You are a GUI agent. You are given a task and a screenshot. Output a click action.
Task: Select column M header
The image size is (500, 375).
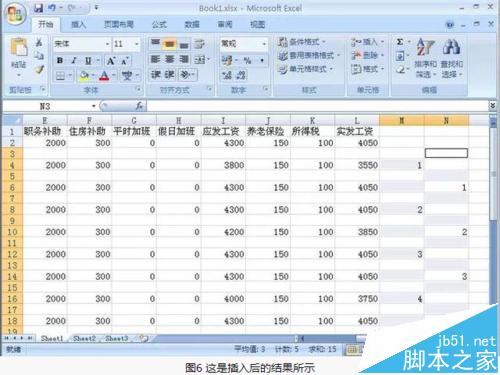click(x=402, y=120)
